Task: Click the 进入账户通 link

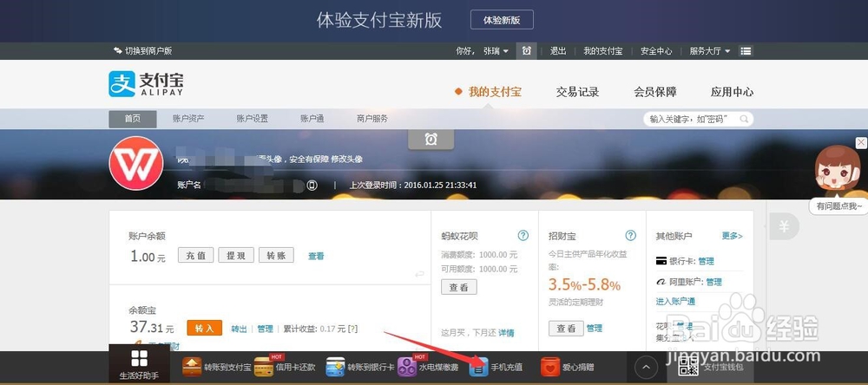Action: pyautogui.click(x=675, y=302)
